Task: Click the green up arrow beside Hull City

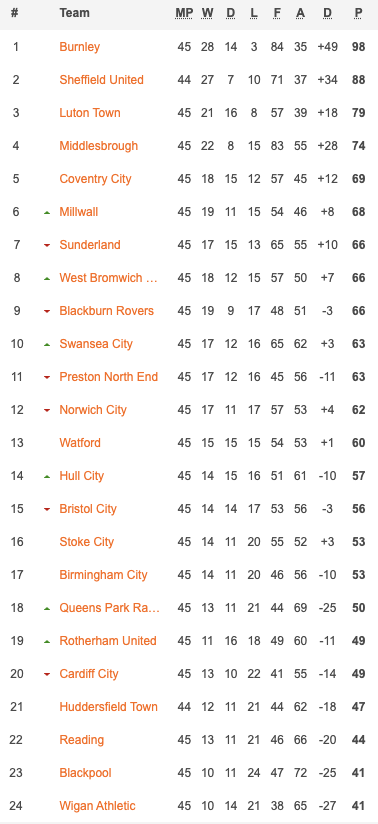Action: [47, 477]
